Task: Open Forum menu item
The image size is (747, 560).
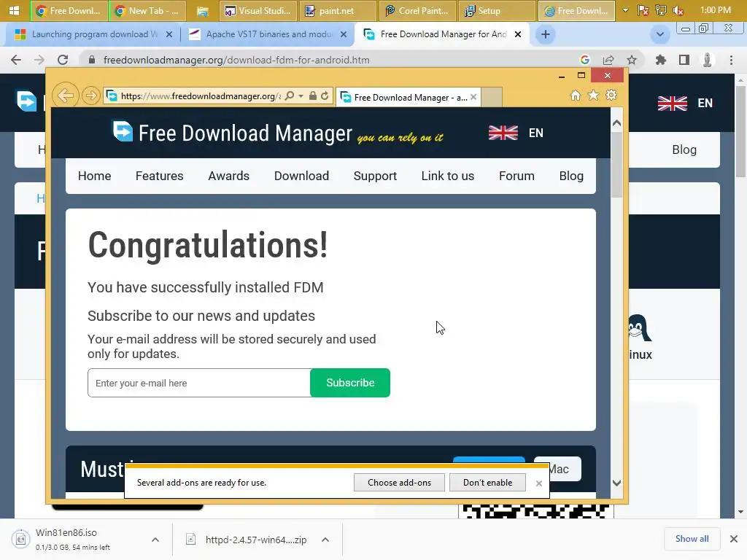Action: (x=516, y=176)
